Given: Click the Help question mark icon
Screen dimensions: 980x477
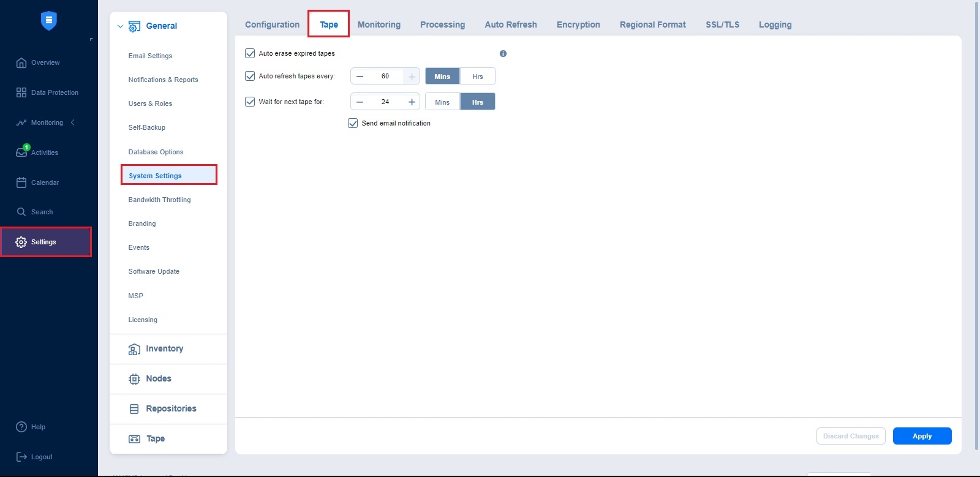Looking at the screenshot, I should tap(21, 427).
